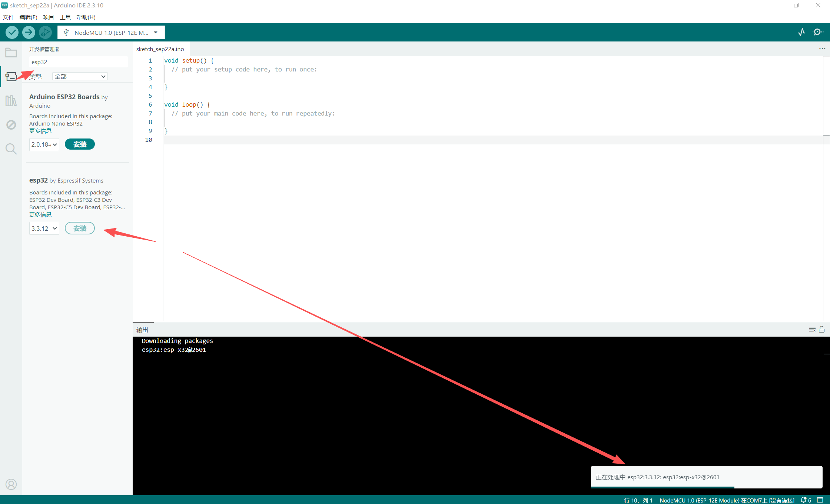Open the 工具 menu
Viewport: 830px width, 504px height.
pyautogui.click(x=65, y=17)
